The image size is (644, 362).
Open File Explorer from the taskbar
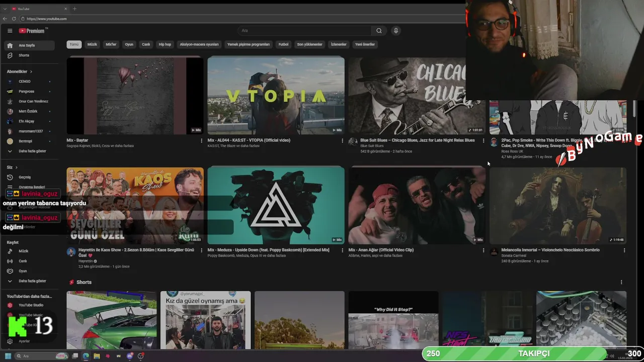(x=97, y=356)
